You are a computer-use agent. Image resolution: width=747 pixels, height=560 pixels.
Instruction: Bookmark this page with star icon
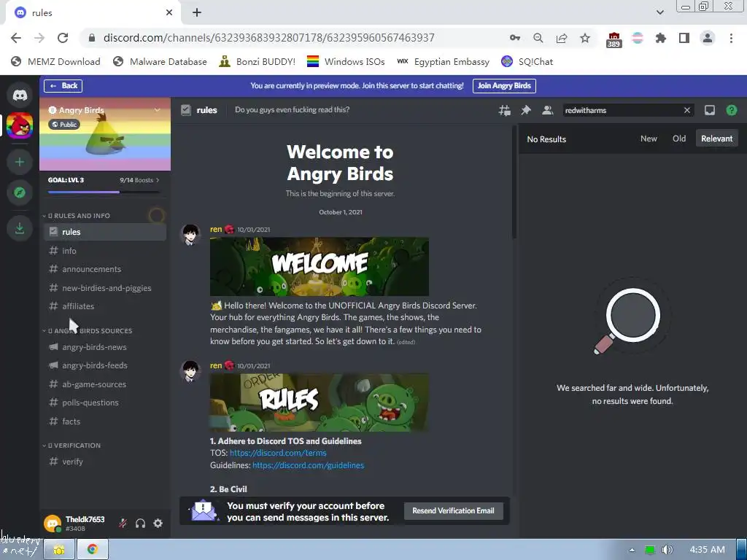tap(585, 38)
